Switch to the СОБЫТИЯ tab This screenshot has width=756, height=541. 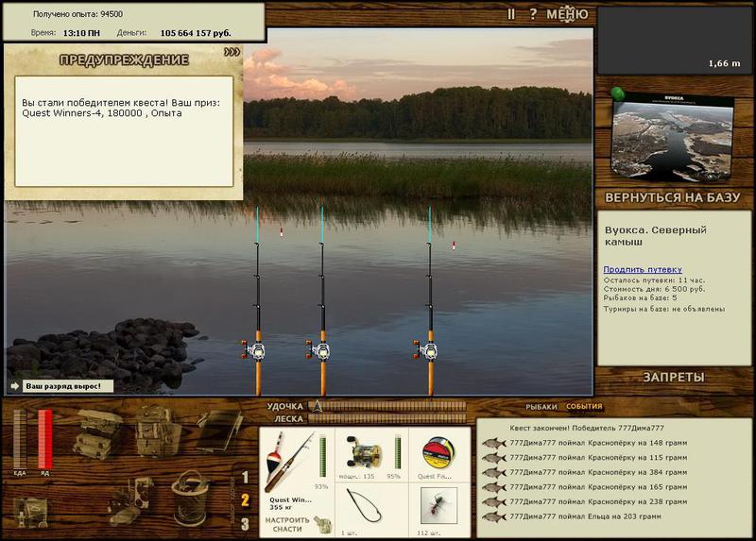[x=584, y=406]
